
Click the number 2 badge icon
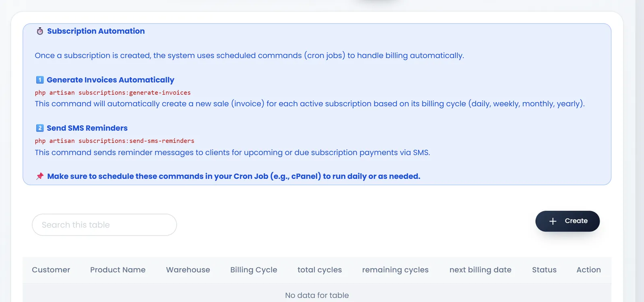click(40, 128)
